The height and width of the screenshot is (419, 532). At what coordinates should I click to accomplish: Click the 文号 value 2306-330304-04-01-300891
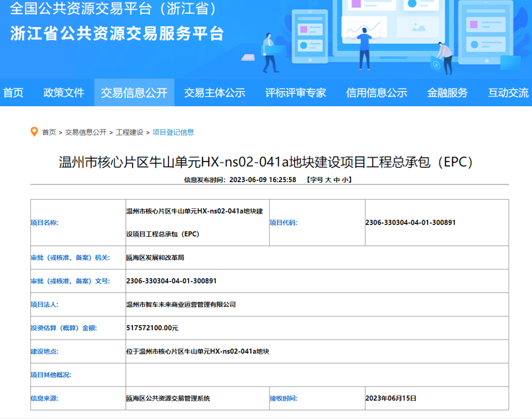point(171,281)
